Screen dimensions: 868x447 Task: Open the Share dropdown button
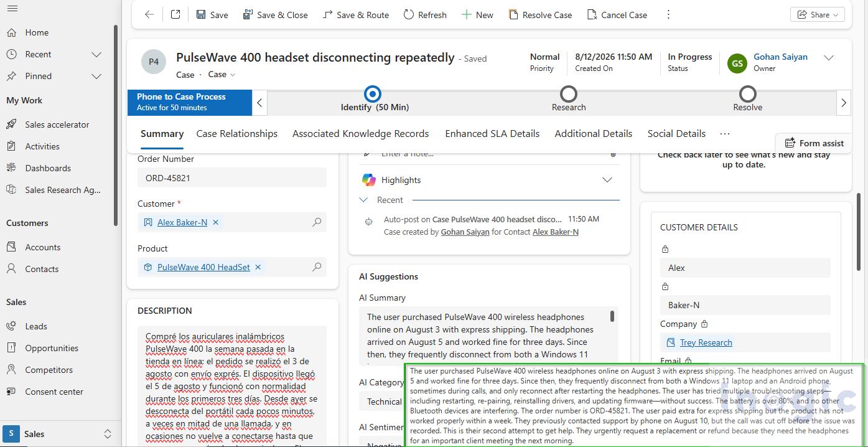pos(817,15)
